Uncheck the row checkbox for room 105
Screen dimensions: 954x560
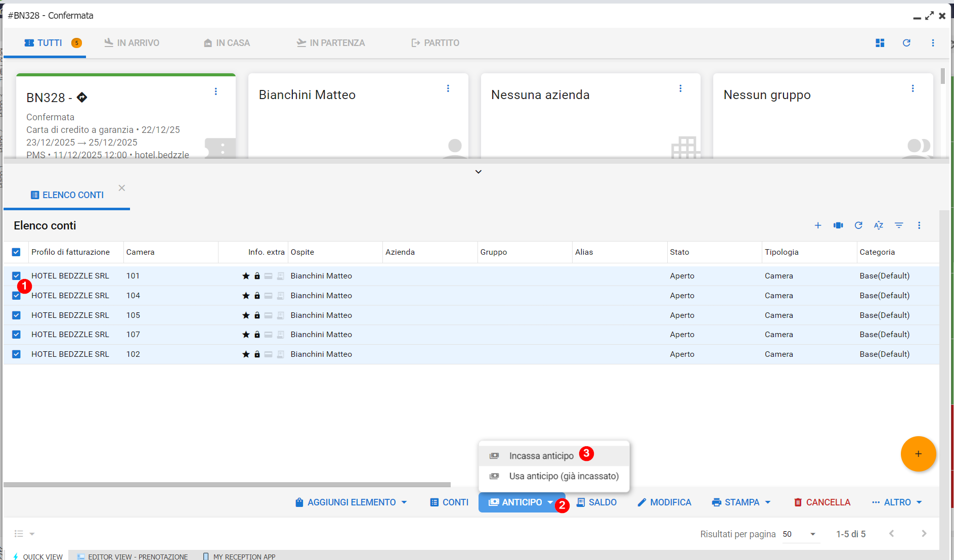tap(16, 315)
